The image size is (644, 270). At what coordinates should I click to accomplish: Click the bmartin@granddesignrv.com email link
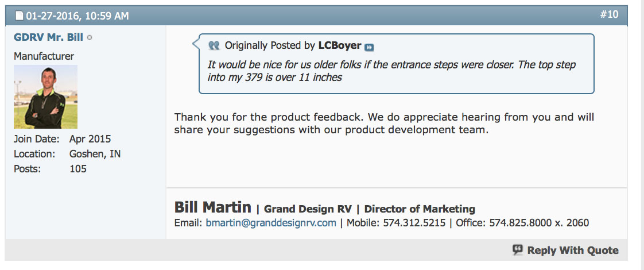[271, 223]
